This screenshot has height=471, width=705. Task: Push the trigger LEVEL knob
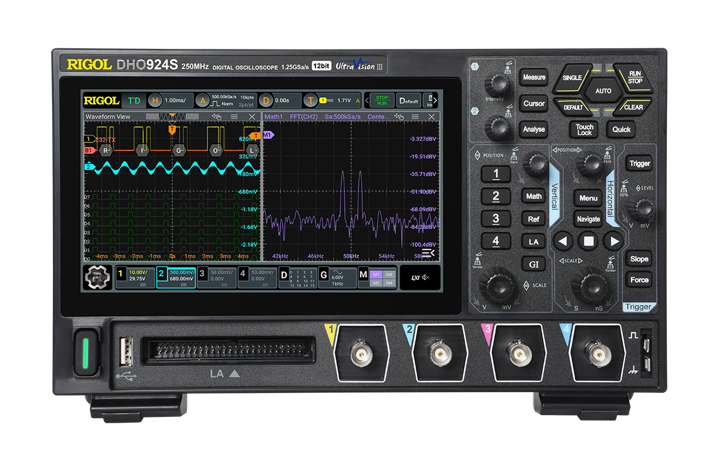pos(643,209)
